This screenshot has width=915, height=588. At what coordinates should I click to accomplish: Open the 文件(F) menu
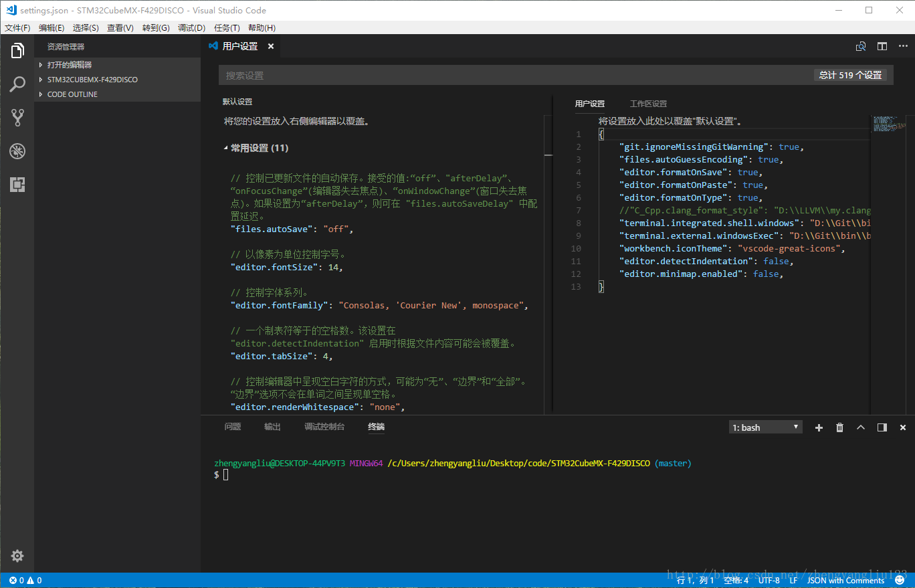[17, 27]
